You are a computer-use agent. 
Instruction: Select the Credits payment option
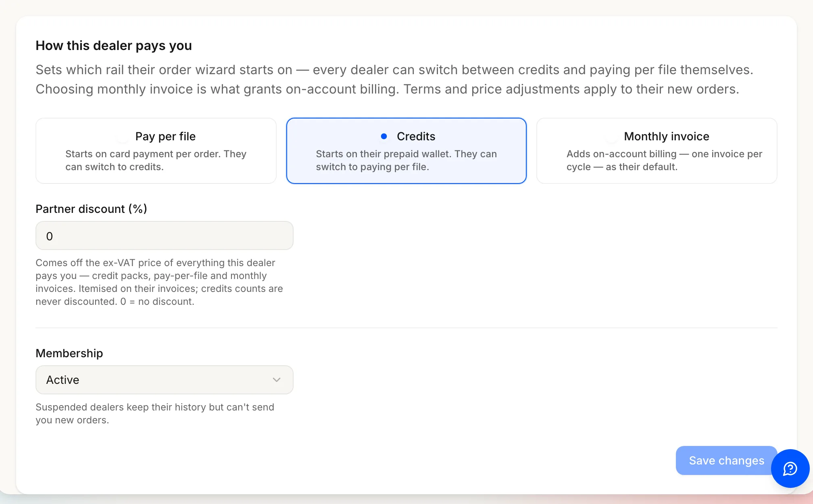pyautogui.click(x=406, y=151)
